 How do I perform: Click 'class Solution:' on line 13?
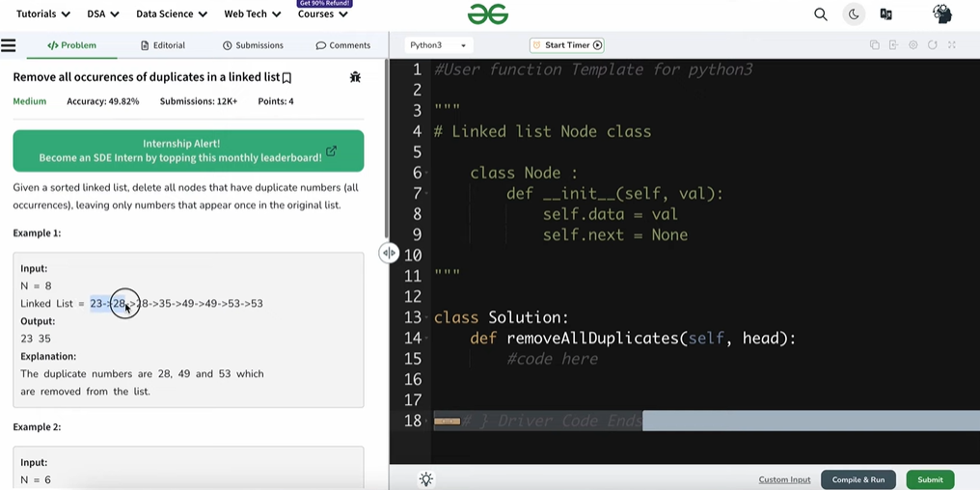point(502,317)
